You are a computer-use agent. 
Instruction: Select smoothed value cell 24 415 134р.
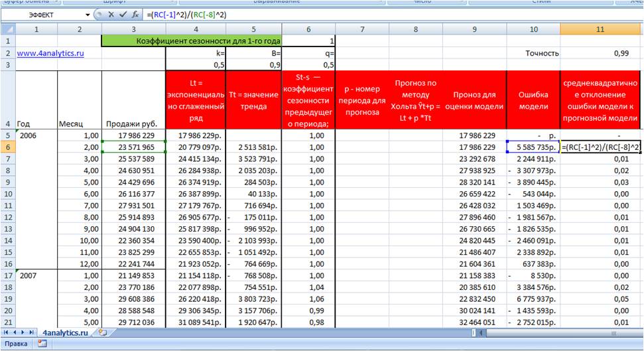(x=196, y=159)
